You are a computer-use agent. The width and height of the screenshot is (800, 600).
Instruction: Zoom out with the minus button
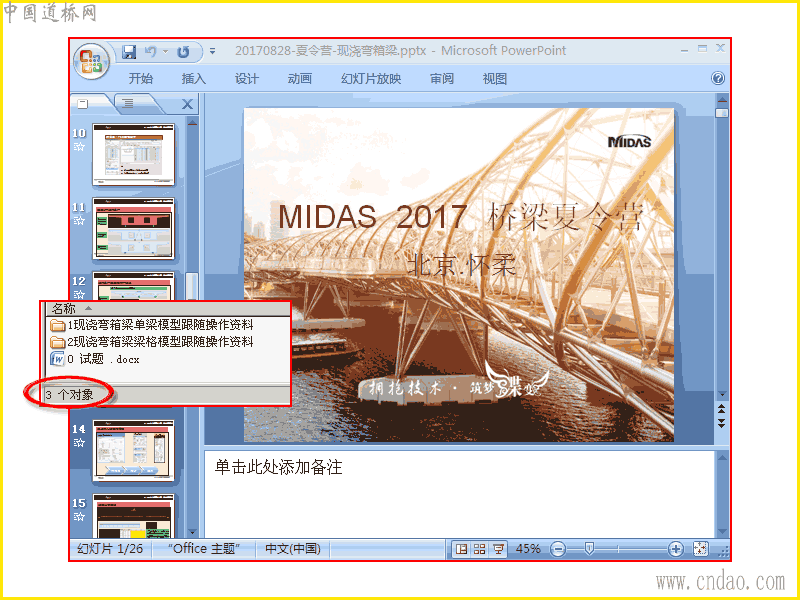coord(558,549)
